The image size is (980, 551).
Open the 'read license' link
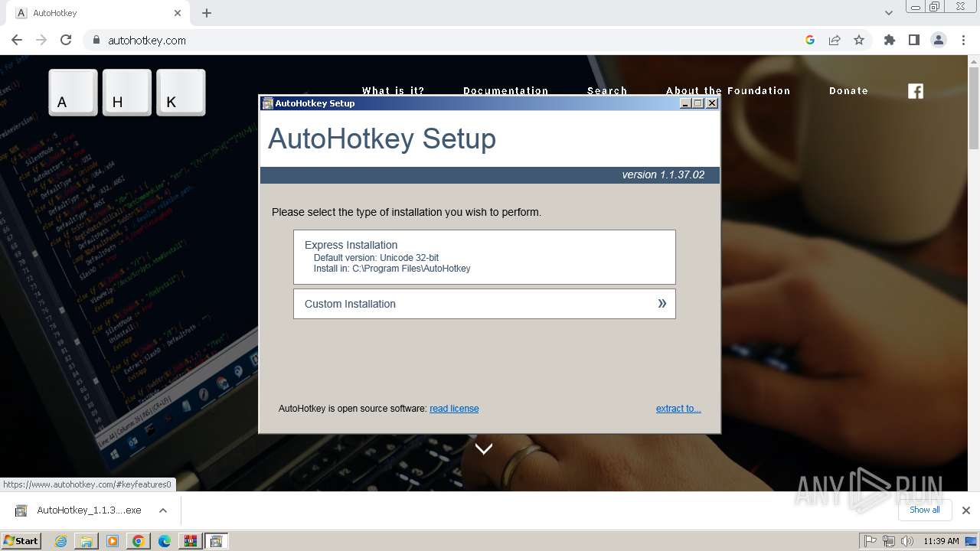point(454,409)
